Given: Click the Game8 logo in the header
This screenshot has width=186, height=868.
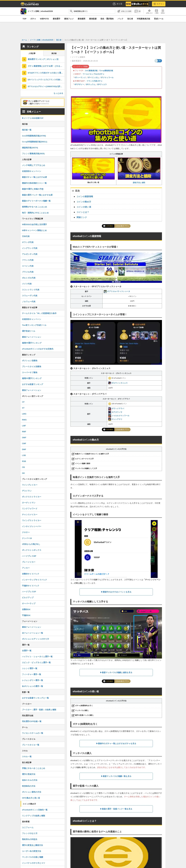Looking at the screenshot, I should point(30,4).
